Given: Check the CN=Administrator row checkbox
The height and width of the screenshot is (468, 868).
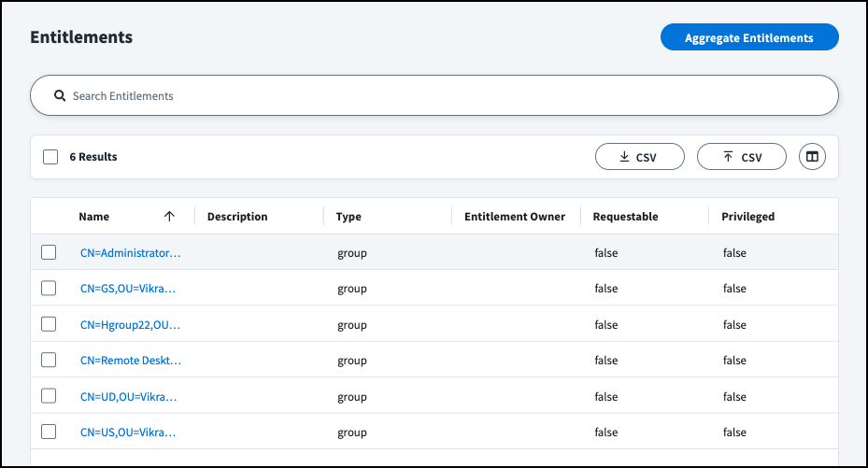Looking at the screenshot, I should pos(49,252).
